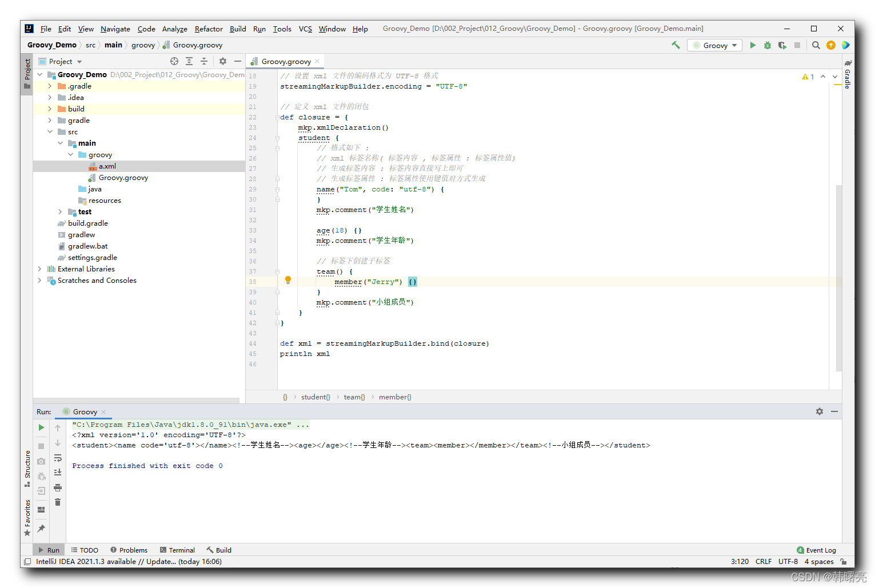Click IDEA update available status message
This screenshot has height=588, width=875.
click(129, 562)
